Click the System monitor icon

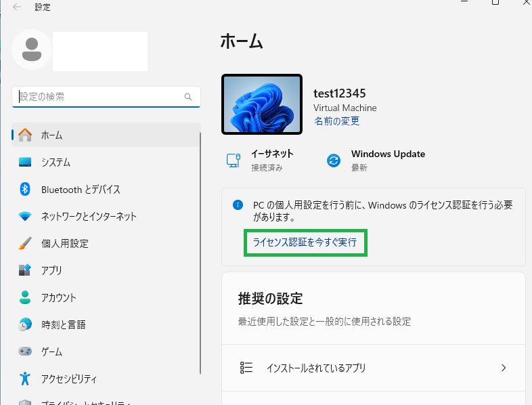pyautogui.click(x=25, y=162)
